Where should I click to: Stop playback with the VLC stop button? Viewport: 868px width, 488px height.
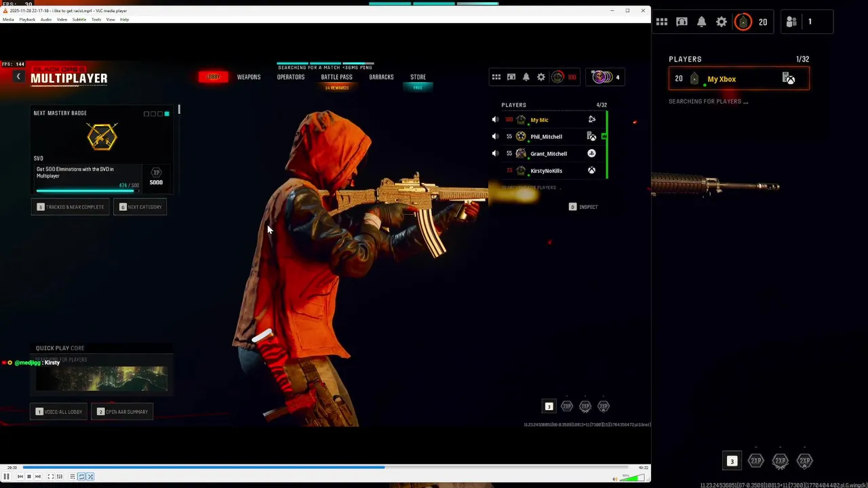coord(28,476)
